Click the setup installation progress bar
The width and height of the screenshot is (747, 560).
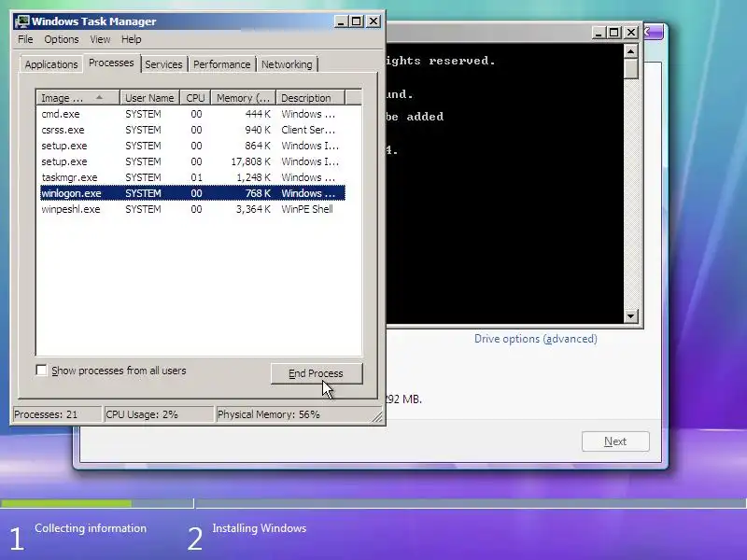coord(373,503)
